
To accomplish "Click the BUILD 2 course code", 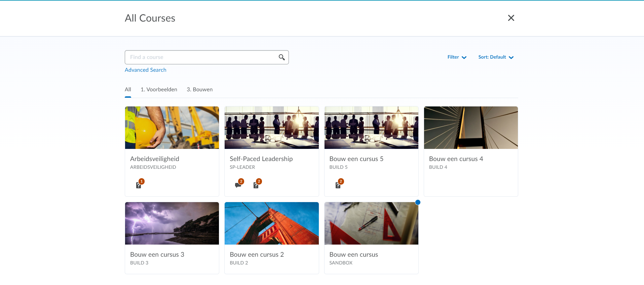I will point(239,263).
